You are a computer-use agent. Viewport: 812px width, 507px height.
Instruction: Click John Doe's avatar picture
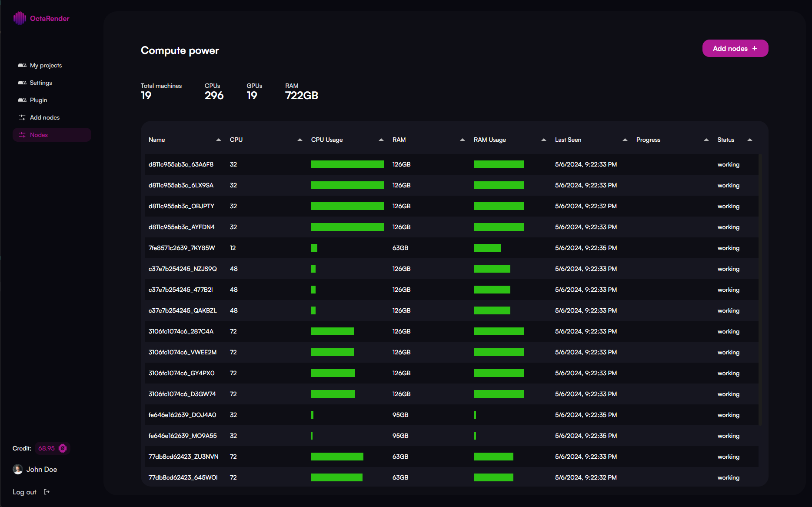pos(18,469)
